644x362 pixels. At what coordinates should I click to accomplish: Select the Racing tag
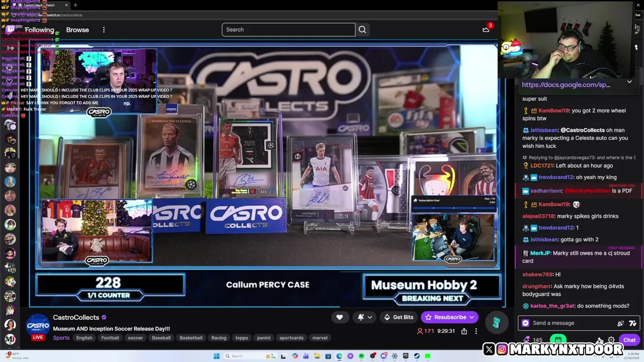click(x=218, y=338)
